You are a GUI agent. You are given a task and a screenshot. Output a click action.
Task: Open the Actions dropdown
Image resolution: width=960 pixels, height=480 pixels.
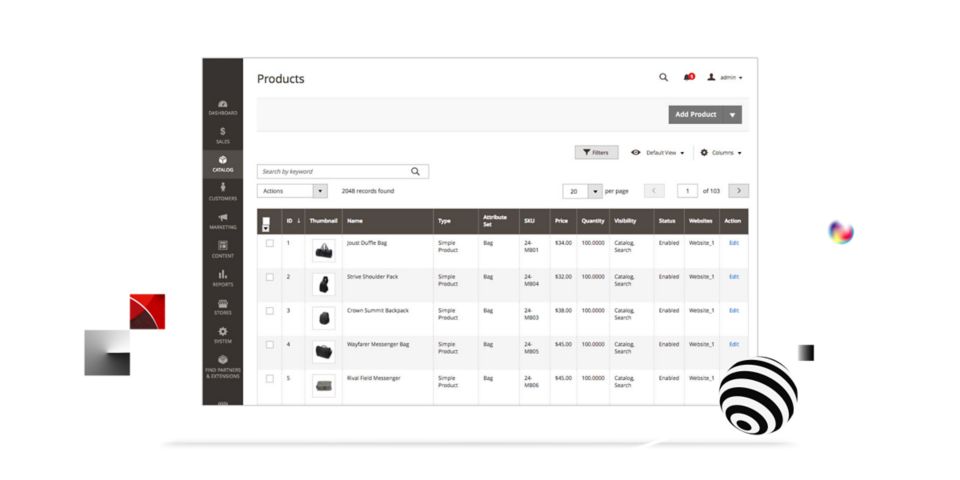tap(293, 191)
